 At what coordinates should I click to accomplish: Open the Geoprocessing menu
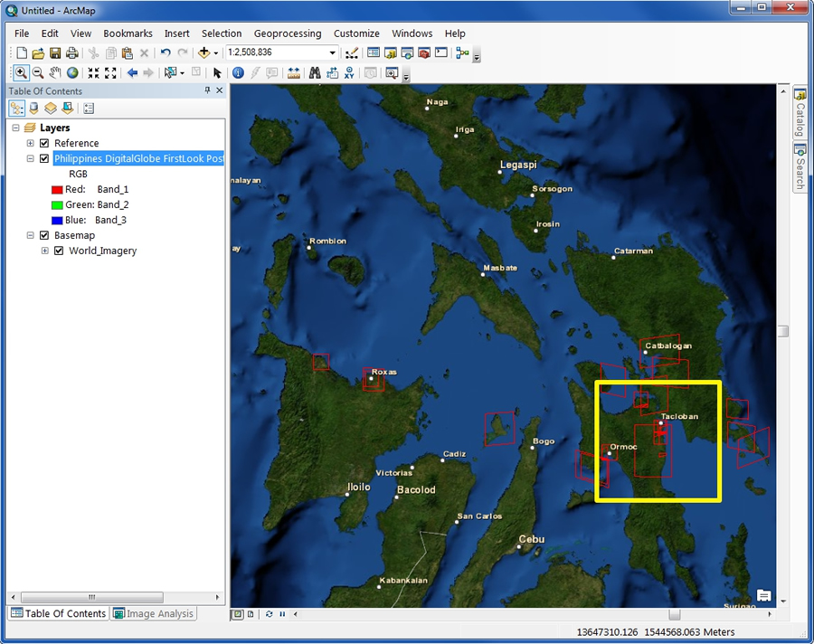(288, 33)
